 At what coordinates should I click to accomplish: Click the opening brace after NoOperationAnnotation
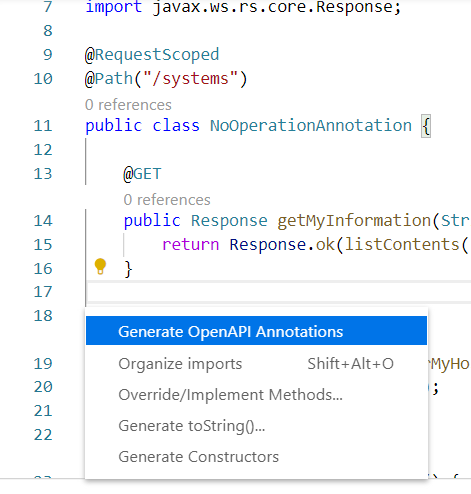(426, 126)
